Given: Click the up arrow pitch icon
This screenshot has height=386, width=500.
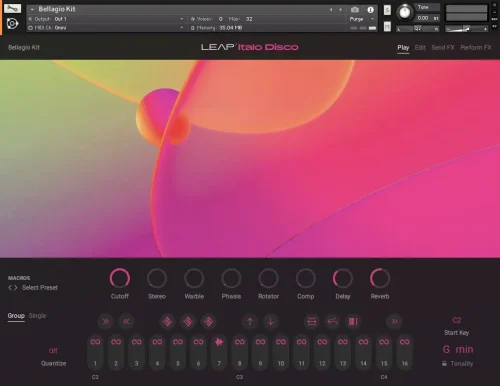Looking at the screenshot, I should 250,321.
